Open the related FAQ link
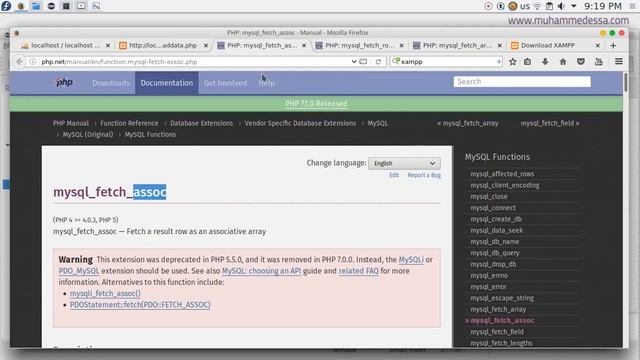 358,271
